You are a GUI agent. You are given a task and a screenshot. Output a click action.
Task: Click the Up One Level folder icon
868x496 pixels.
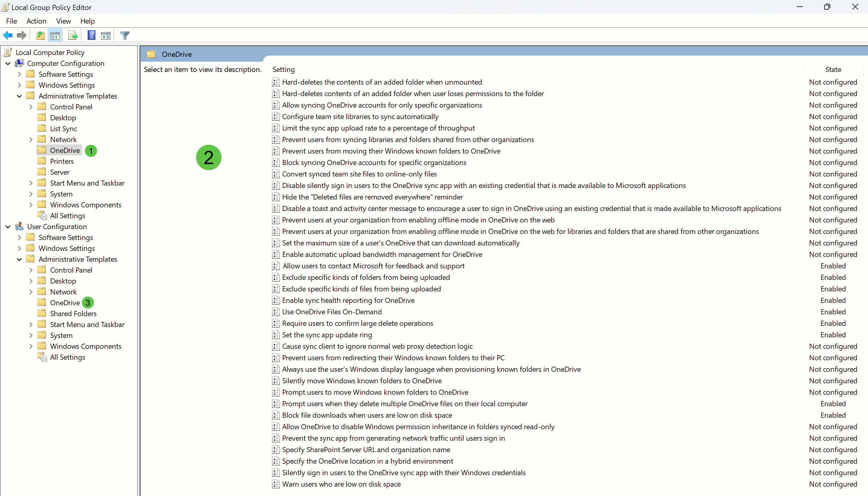[x=40, y=35]
